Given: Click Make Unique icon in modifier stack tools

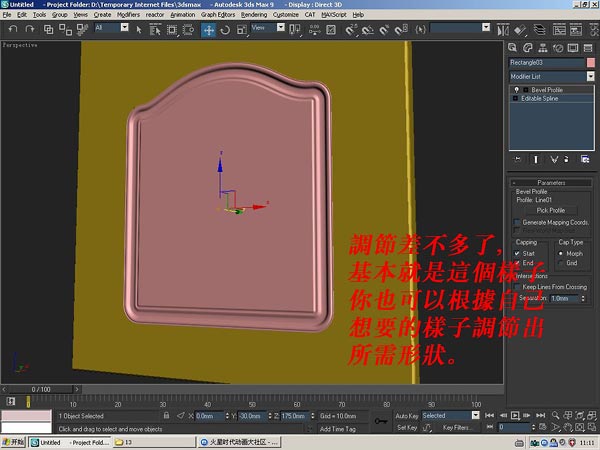Looking at the screenshot, I should pyautogui.click(x=552, y=159).
